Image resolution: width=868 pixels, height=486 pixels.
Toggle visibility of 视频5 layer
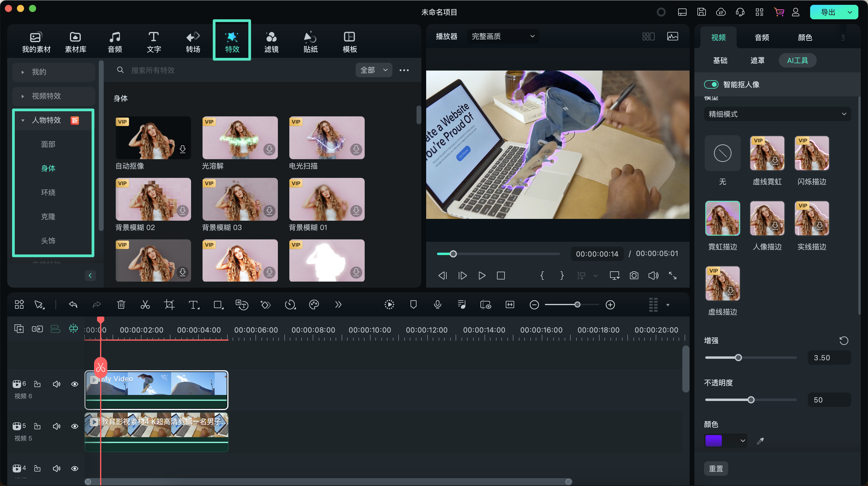[x=74, y=425]
